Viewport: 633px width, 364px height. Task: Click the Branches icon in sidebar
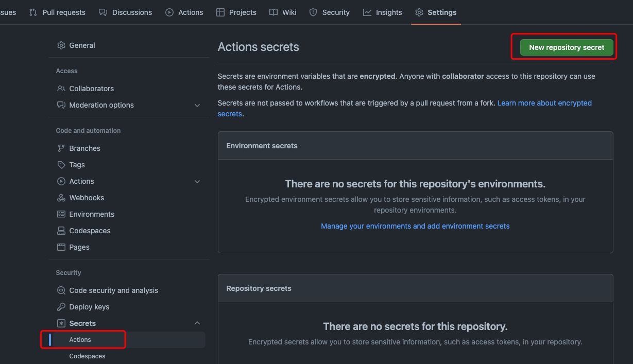tap(61, 148)
